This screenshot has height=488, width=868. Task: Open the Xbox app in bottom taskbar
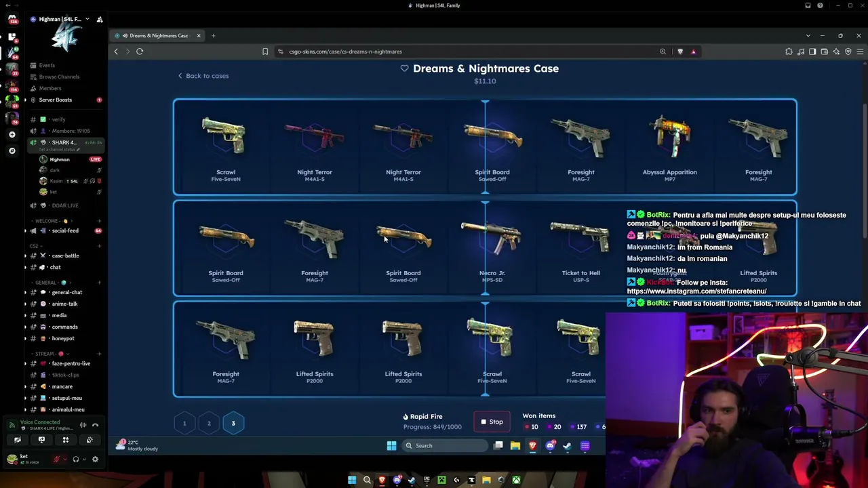[x=516, y=481]
